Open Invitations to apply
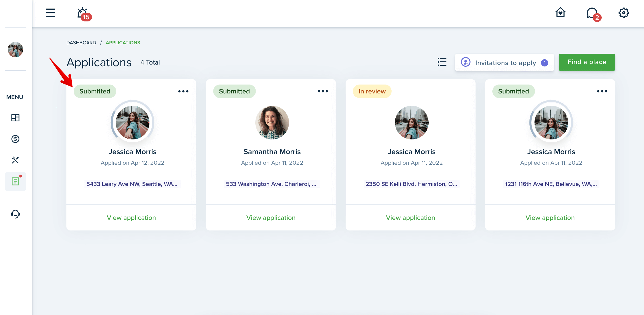This screenshot has height=315, width=644. [504, 63]
